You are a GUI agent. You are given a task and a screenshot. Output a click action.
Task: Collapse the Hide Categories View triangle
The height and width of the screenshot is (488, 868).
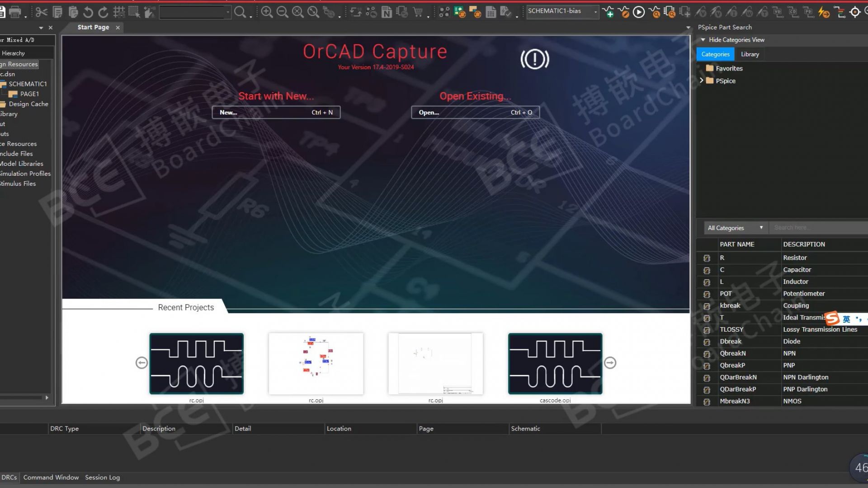pos(703,40)
